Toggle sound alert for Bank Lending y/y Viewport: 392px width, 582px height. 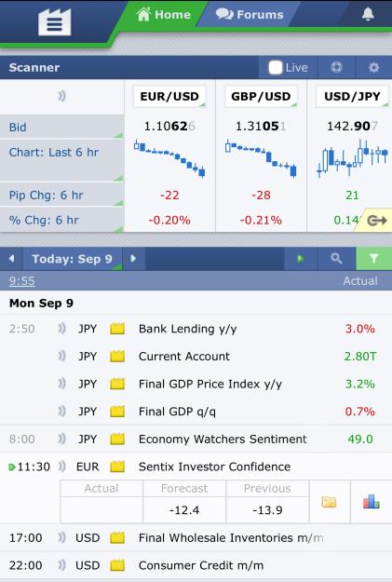click(x=61, y=329)
